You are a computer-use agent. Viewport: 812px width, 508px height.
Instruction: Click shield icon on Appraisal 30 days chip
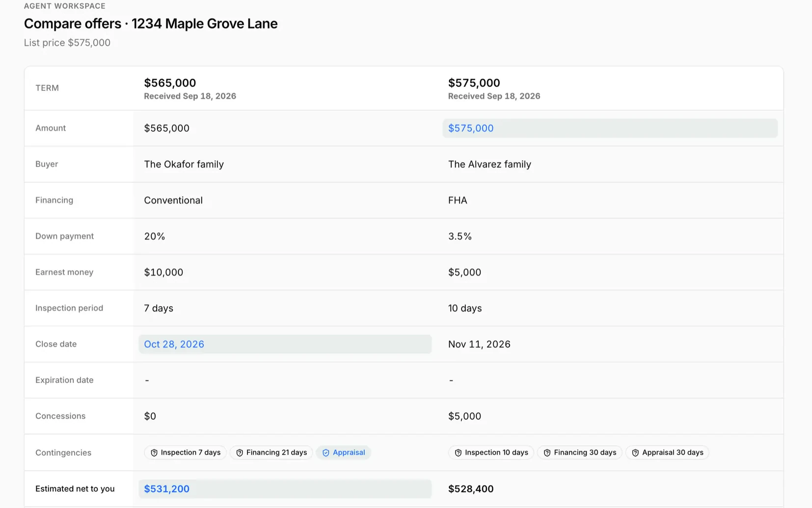635,453
